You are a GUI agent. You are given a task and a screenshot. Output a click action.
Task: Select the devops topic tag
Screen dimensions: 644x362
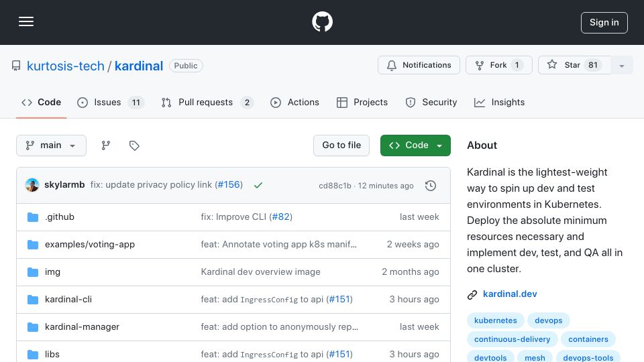548,320
